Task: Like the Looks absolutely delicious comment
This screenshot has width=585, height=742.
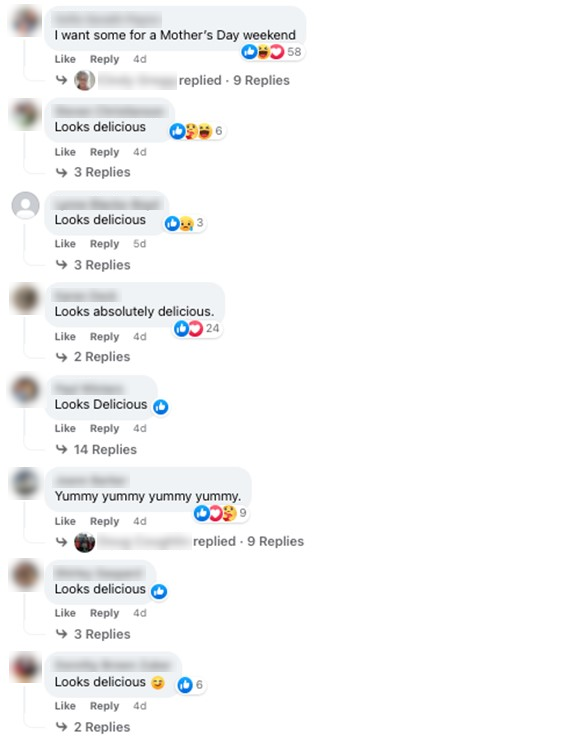Action: coord(65,336)
